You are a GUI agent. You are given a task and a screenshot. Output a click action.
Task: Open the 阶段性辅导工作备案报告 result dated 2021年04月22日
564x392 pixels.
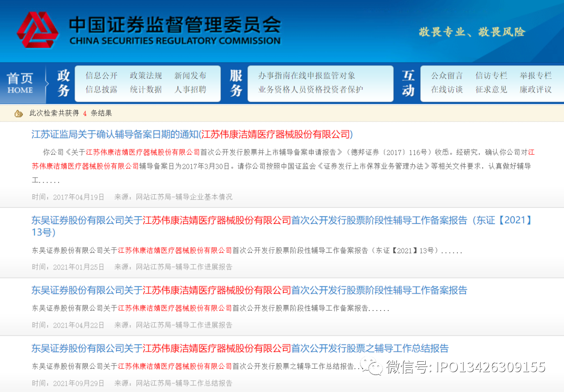click(249, 290)
